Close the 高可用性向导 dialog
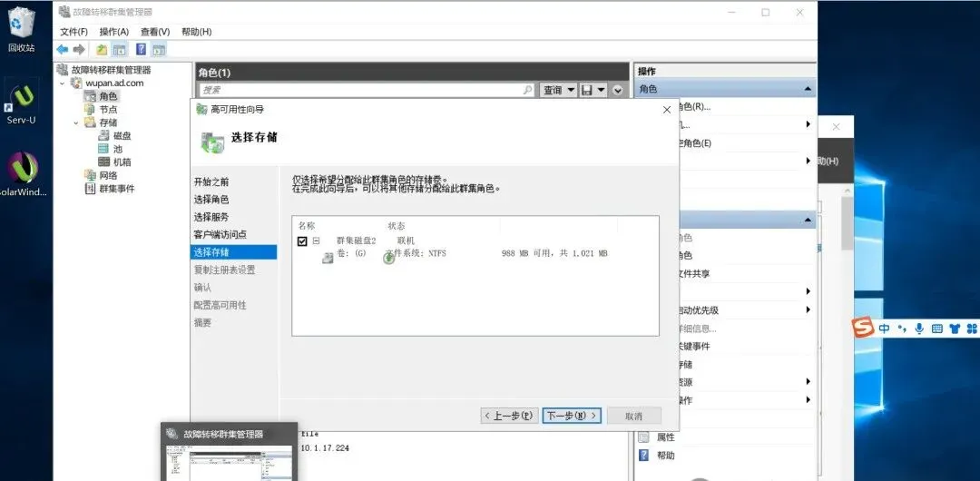This screenshot has width=980, height=481. 666,110
